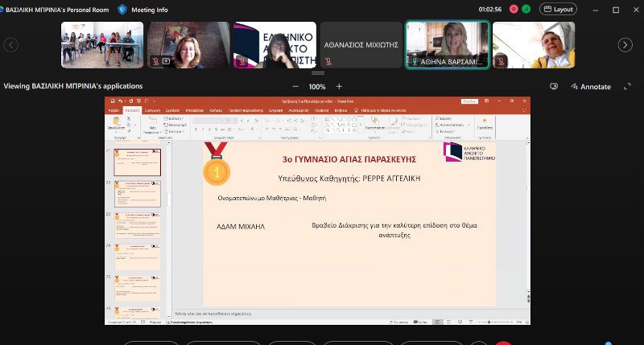The height and width of the screenshot is (345, 644).
Task: Open the File tab in PowerPoint ribbon
Action: click(114, 109)
